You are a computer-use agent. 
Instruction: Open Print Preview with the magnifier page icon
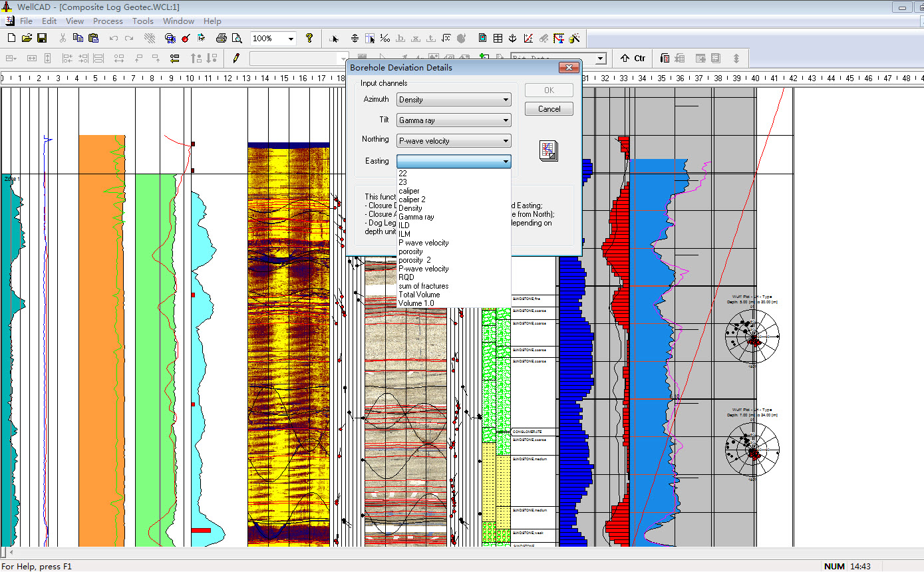pyautogui.click(x=237, y=38)
